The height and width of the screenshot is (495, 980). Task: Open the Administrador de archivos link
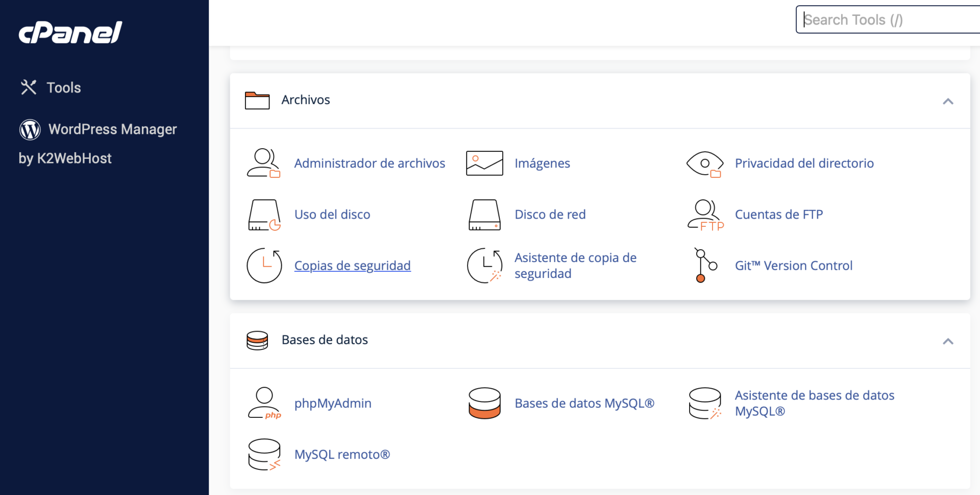pos(370,163)
